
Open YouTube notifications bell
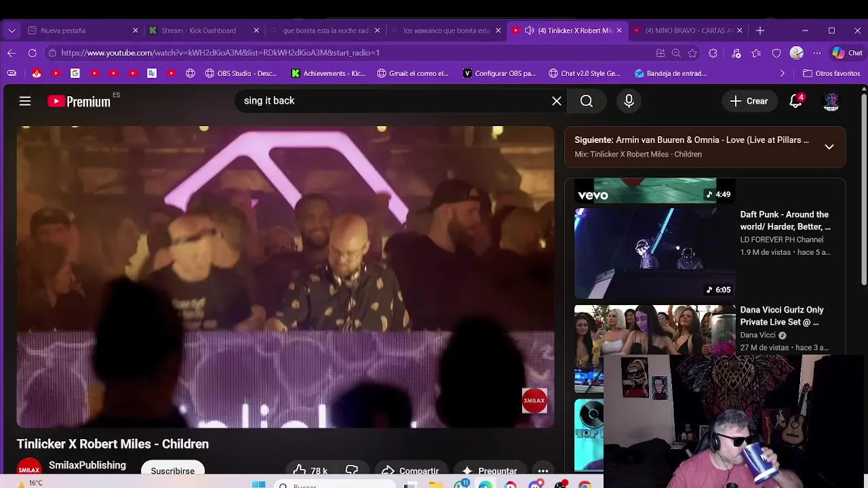[796, 101]
